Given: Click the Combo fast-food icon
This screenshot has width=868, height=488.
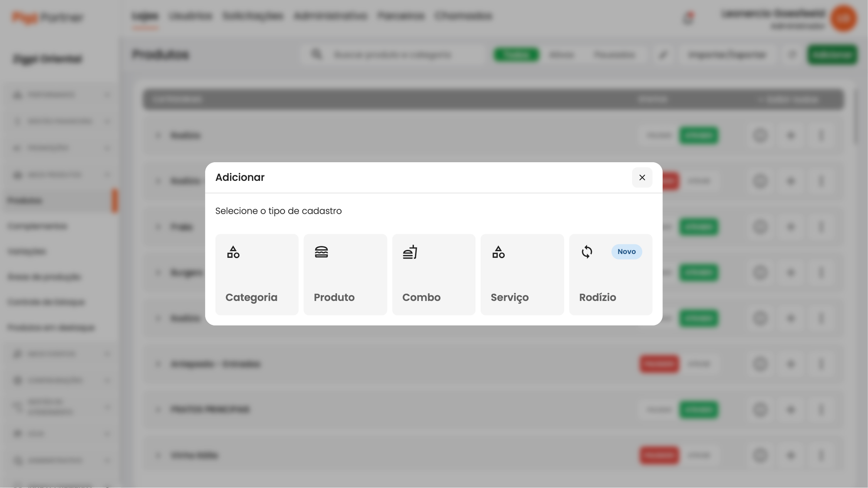Looking at the screenshot, I should pyautogui.click(x=410, y=252).
